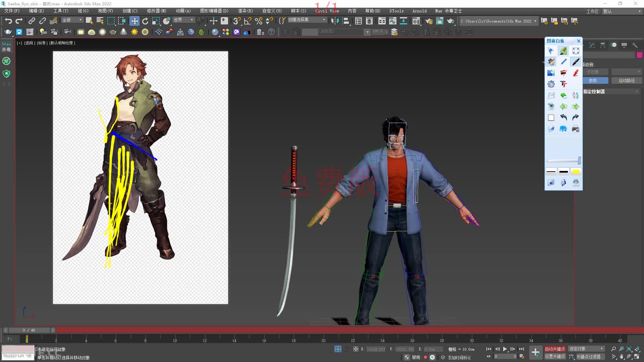Activate the Select and Move tool
644x362 pixels.
pos(135,21)
